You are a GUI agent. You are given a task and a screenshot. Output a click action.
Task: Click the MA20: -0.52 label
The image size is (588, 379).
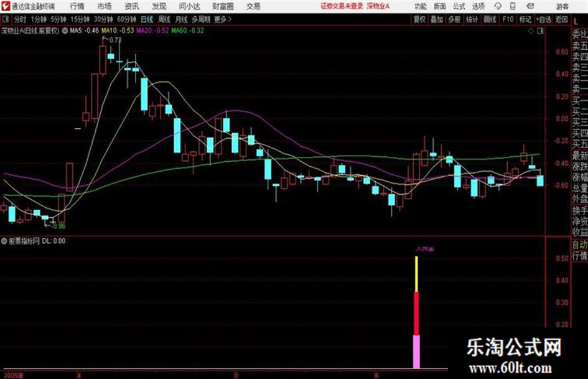tap(152, 30)
